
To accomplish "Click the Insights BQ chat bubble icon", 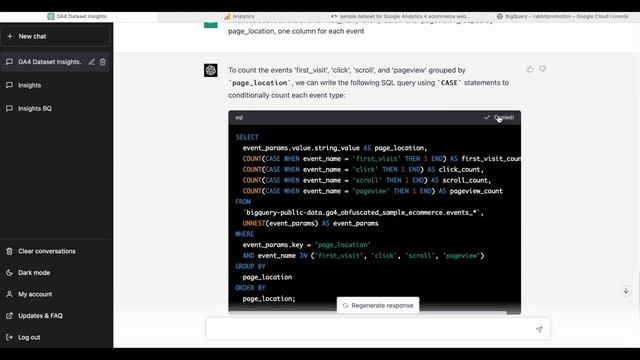I will (x=9, y=109).
